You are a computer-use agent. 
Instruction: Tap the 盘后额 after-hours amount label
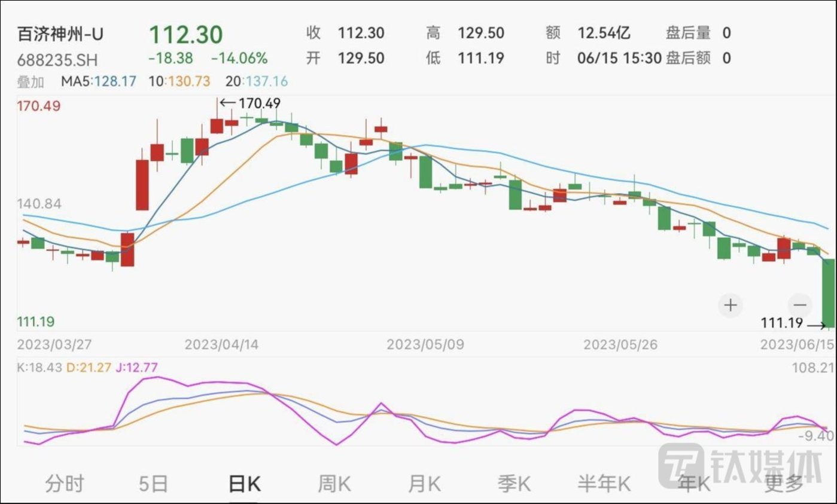(688, 58)
